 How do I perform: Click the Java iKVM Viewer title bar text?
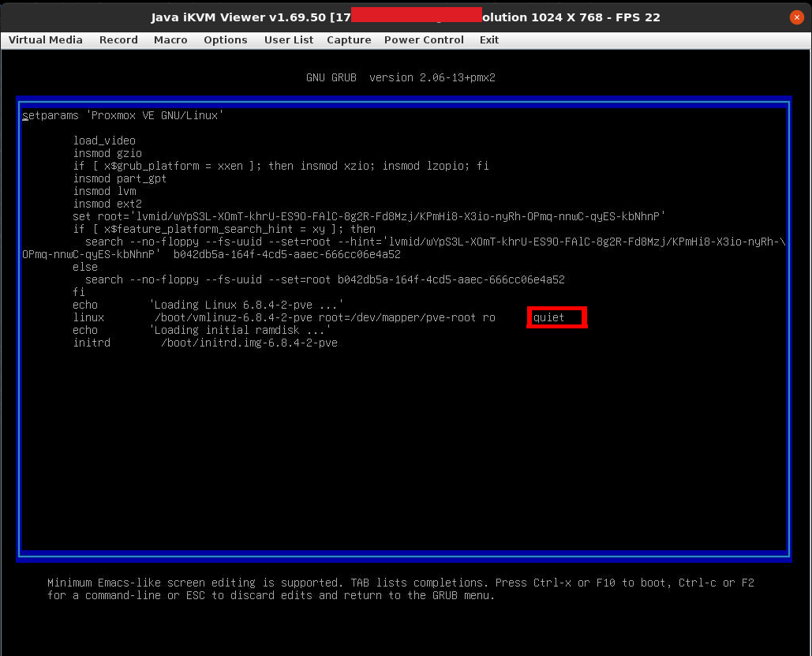[x=406, y=17]
